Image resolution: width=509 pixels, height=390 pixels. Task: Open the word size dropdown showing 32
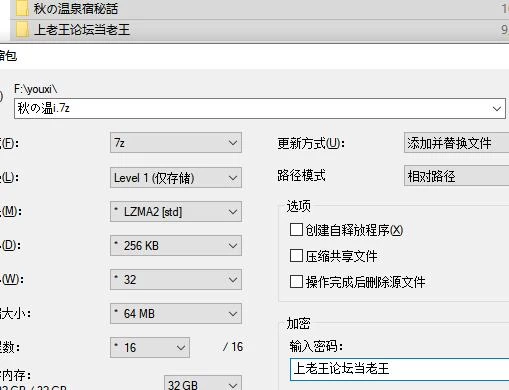tap(176, 280)
